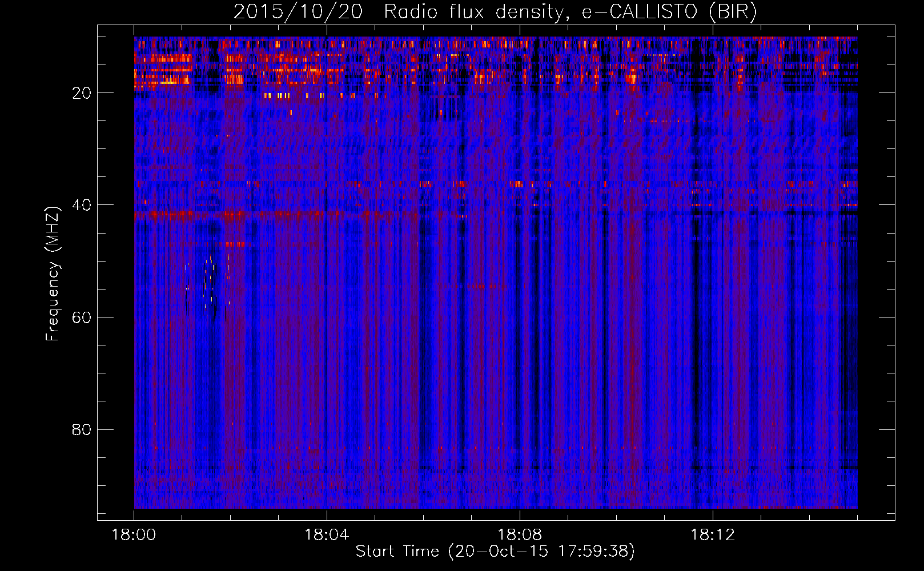The image size is (924, 571).
Task: Click the bright yellow burst near 50-60 MHz
Action: 208,285
